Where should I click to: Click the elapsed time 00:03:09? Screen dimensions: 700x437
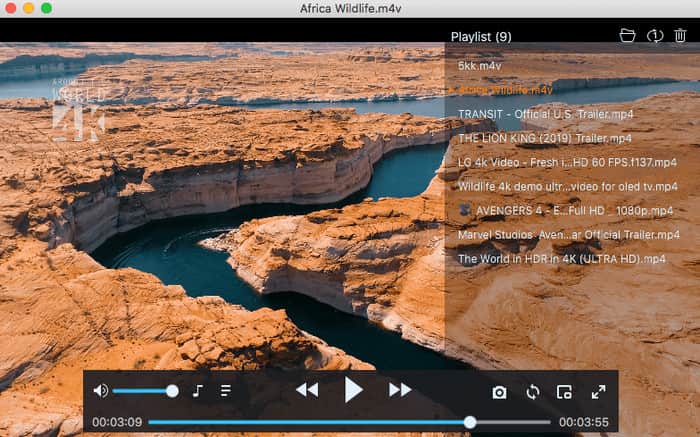pyautogui.click(x=117, y=422)
